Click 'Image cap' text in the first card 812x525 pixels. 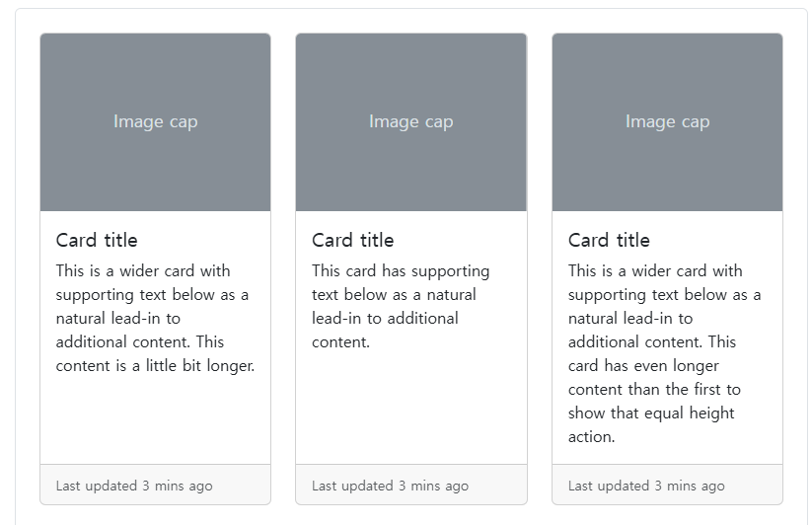tap(155, 122)
